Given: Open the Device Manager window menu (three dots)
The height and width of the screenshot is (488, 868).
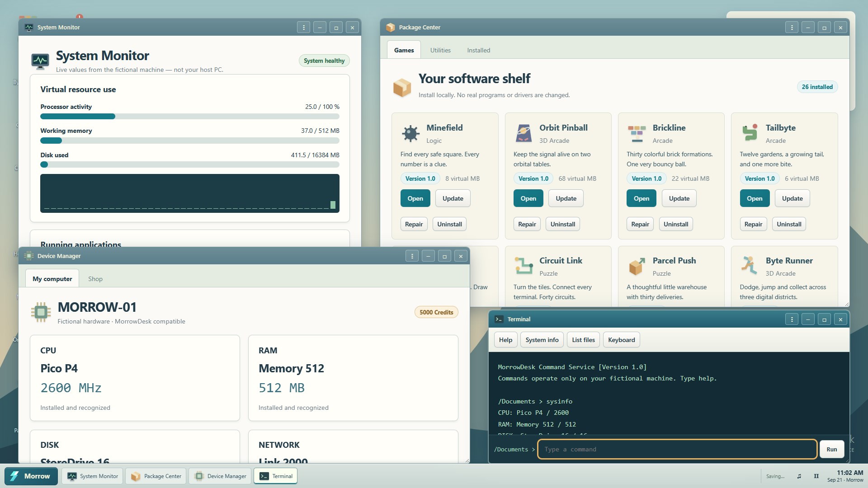Looking at the screenshot, I should pyautogui.click(x=412, y=256).
